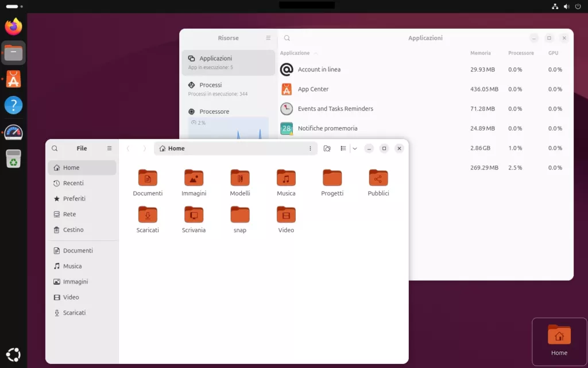
Task: Open the Scaricati folder icon in the grid
Action: tap(148, 215)
